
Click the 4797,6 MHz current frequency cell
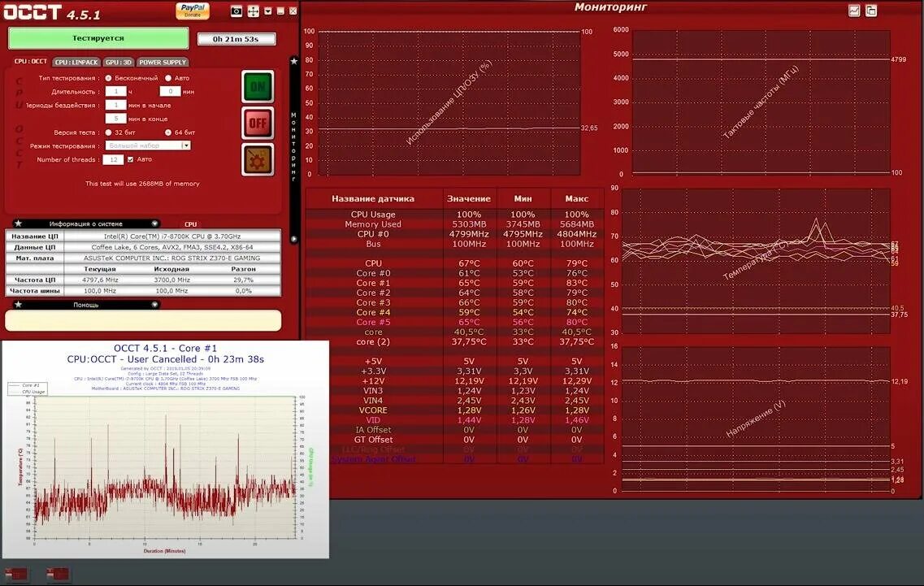click(100, 280)
